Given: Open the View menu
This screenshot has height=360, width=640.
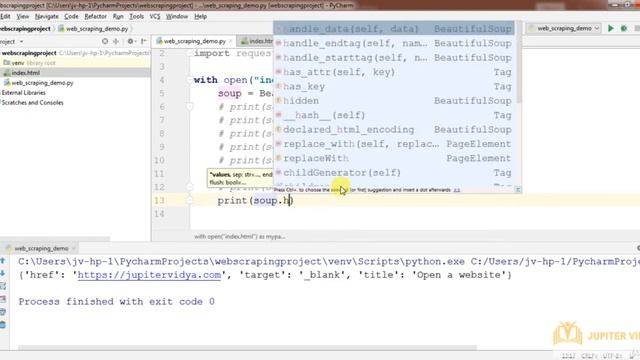Looking at the screenshot, I should (x=23, y=16).
